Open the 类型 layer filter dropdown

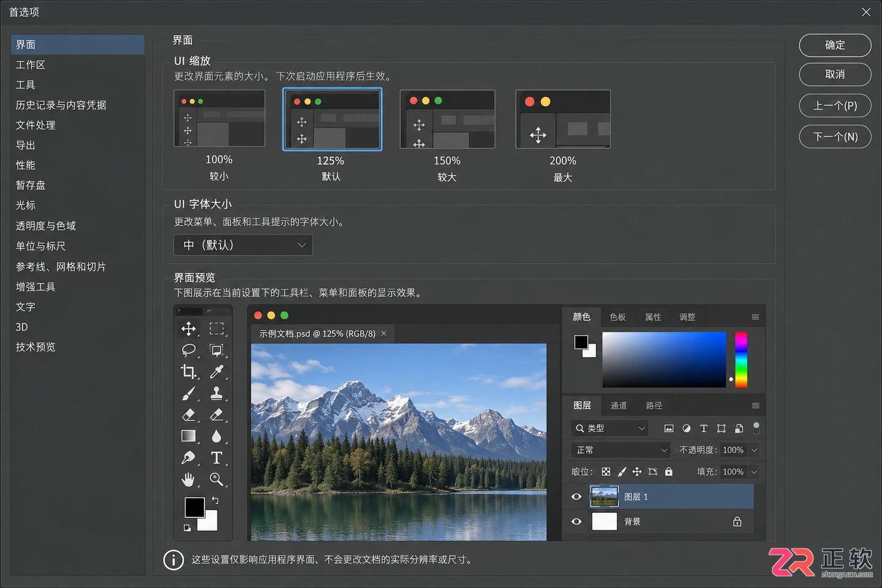610,428
